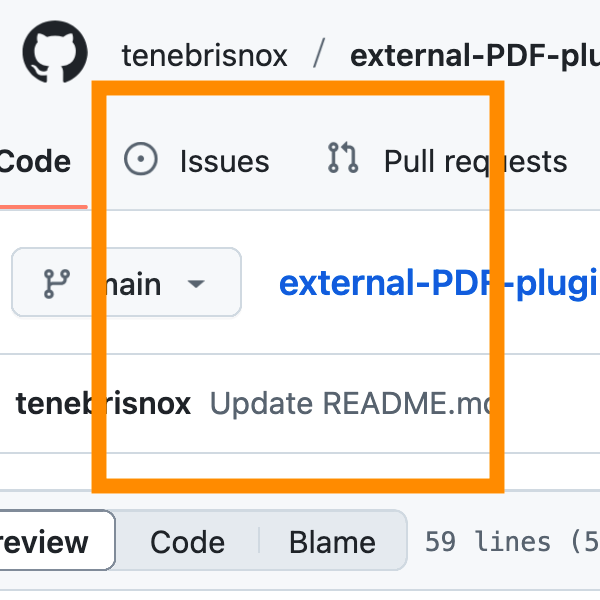Click commit author tenebrisnox
600x600 pixels.
point(102,404)
